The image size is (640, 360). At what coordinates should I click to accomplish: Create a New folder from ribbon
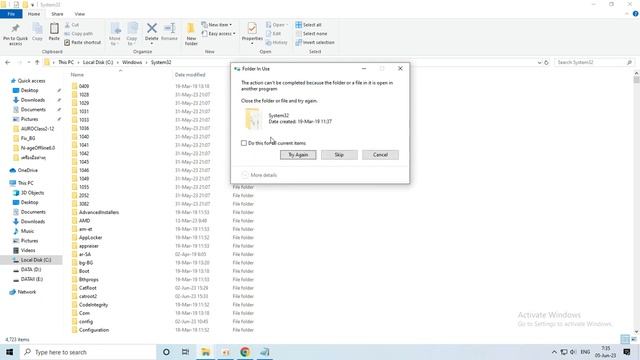tap(191, 34)
